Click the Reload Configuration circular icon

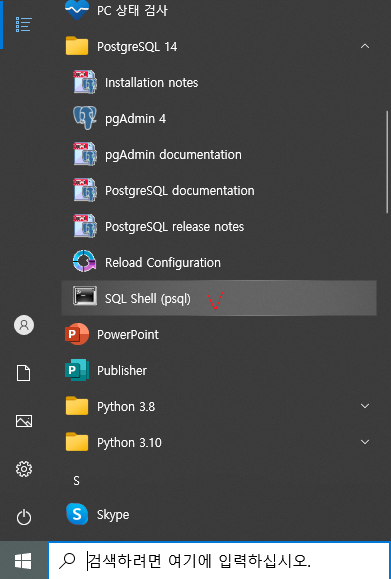click(x=85, y=261)
